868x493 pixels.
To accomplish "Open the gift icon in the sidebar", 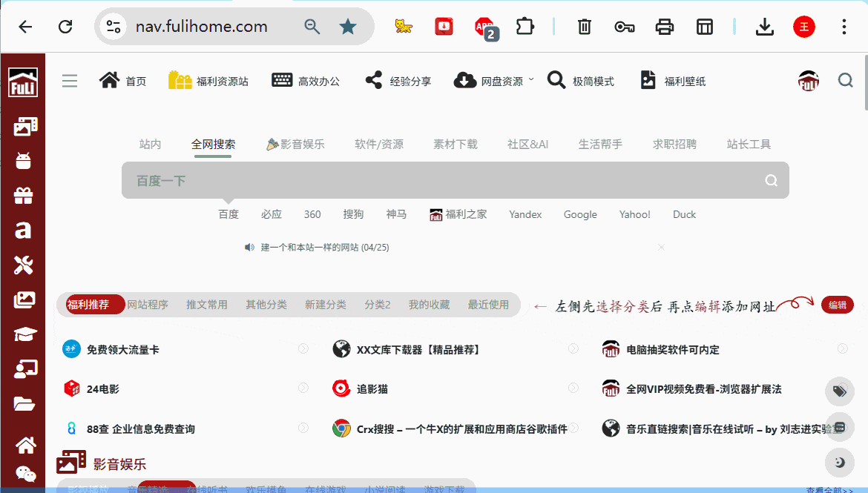I will tap(24, 194).
